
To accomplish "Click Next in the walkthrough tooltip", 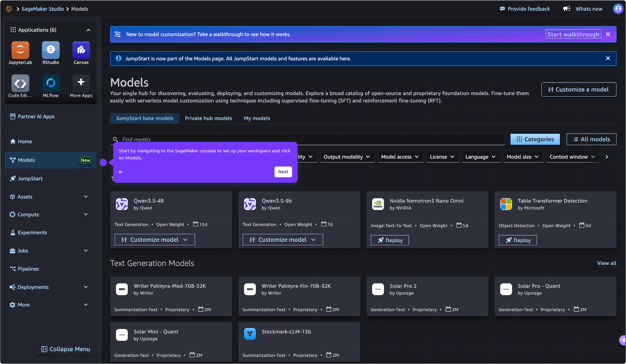I will 283,172.
